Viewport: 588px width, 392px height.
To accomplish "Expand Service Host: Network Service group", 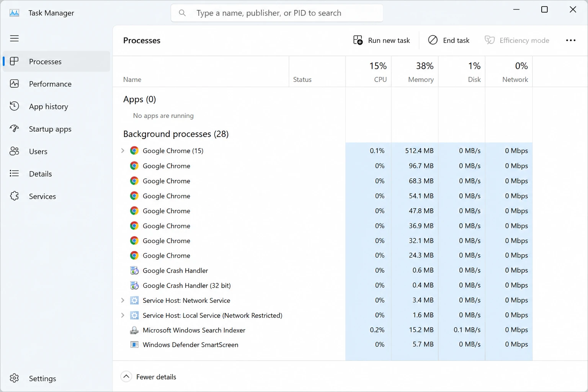I will tap(122, 300).
